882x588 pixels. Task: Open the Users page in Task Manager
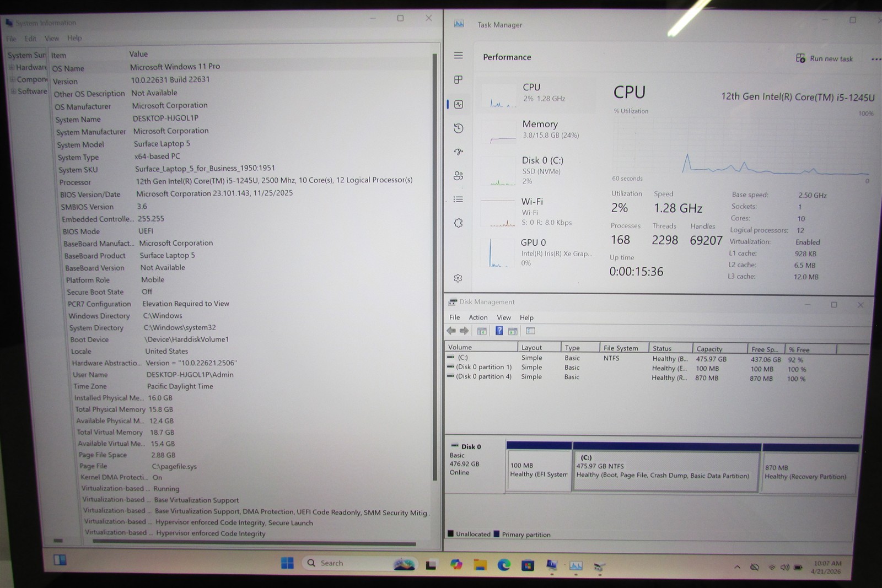tap(458, 176)
